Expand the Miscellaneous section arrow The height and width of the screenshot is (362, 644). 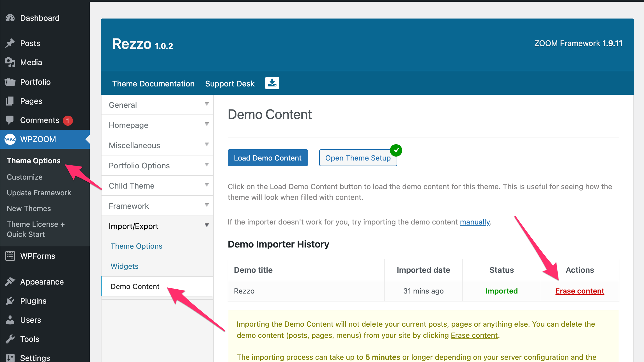207,145
